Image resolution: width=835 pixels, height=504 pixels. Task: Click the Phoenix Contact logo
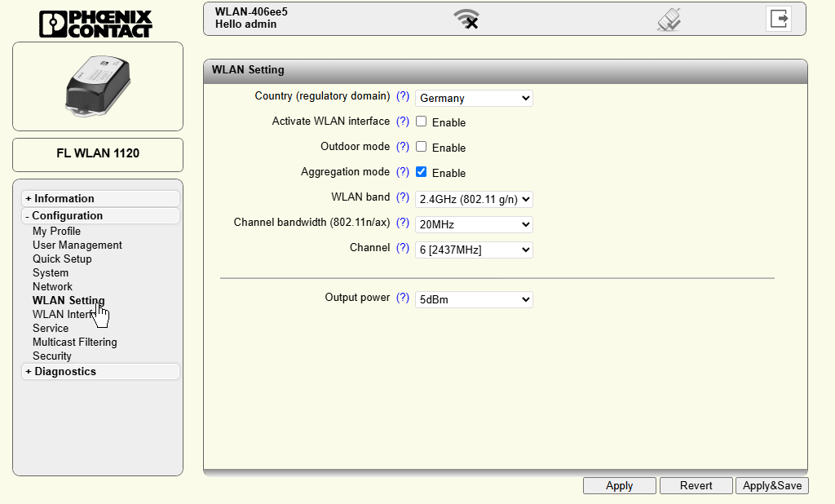(96, 24)
